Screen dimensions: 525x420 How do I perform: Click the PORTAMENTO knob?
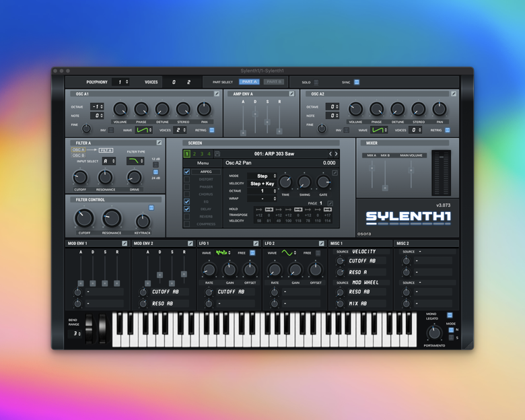pyautogui.click(x=434, y=332)
